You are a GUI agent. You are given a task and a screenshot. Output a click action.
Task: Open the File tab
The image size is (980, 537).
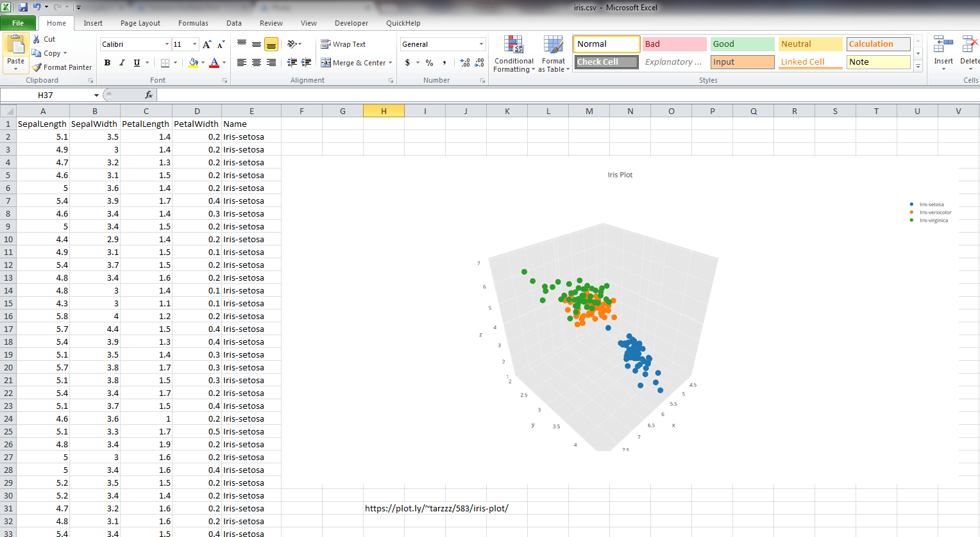click(x=18, y=23)
